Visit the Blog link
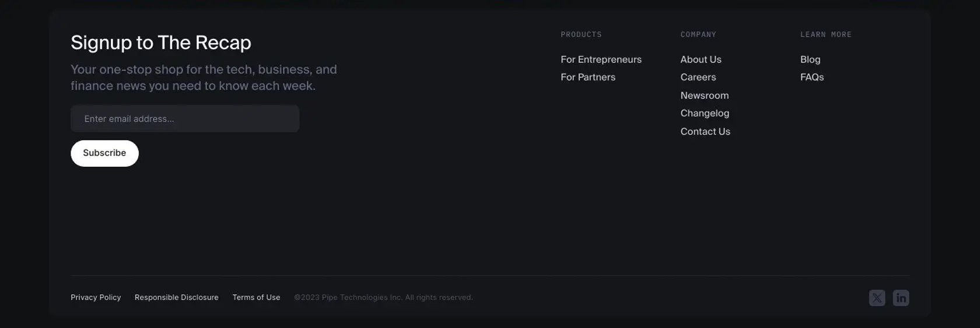Screen dimensions: 980x328 pyautogui.click(x=810, y=59)
